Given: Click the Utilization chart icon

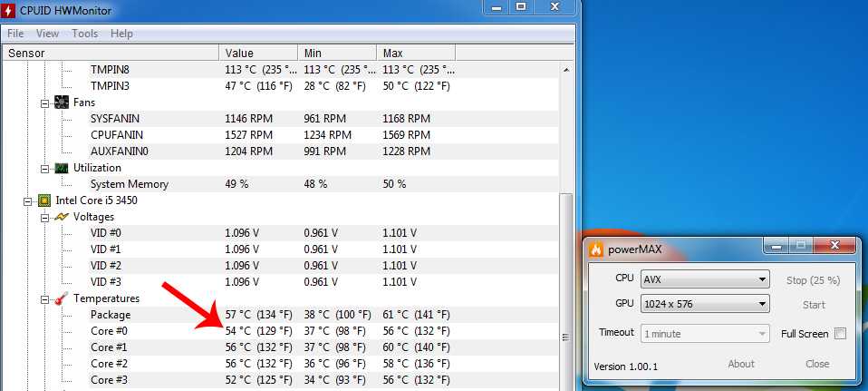Looking at the screenshot, I should pyautogui.click(x=62, y=168).
